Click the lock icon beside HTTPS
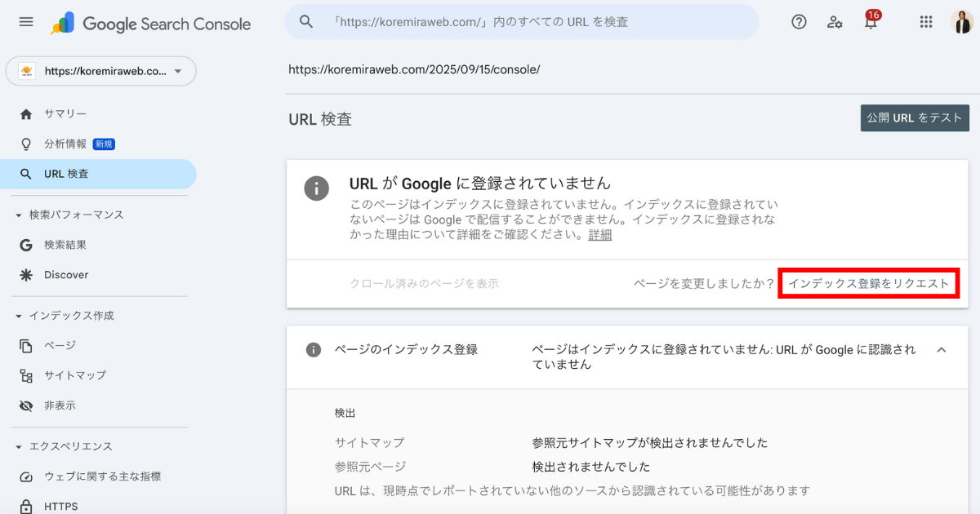Image resolution: width=980 pixels, height=514 pixels. point(26,507)
